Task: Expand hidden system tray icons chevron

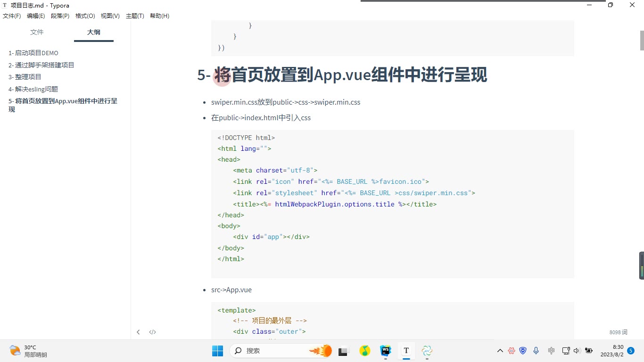Action: click(500, 351)
